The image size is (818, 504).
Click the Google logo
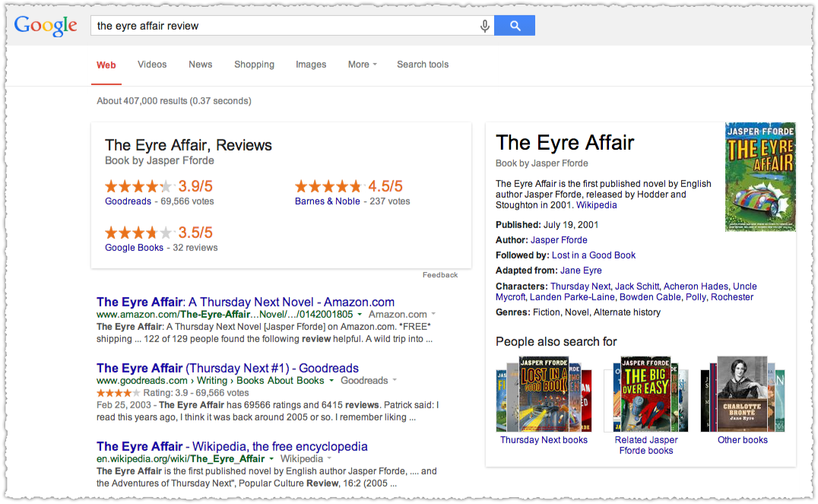[x=46, y=26]
